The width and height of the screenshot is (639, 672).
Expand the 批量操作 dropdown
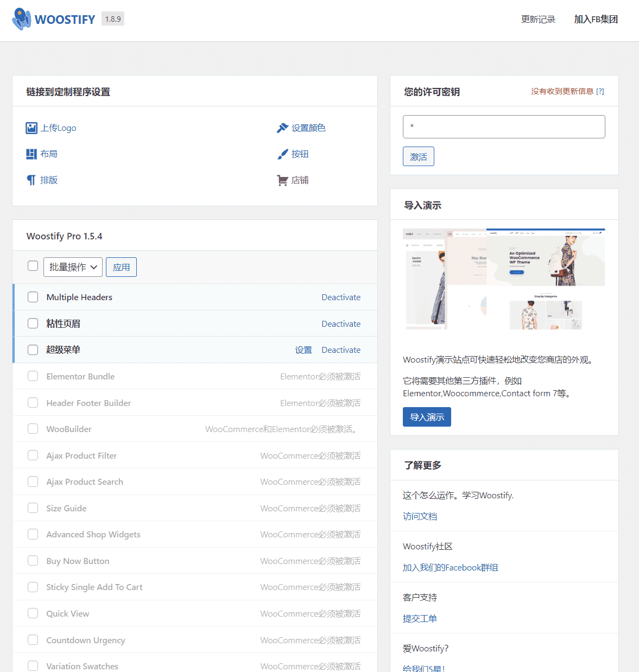point(73,267)
